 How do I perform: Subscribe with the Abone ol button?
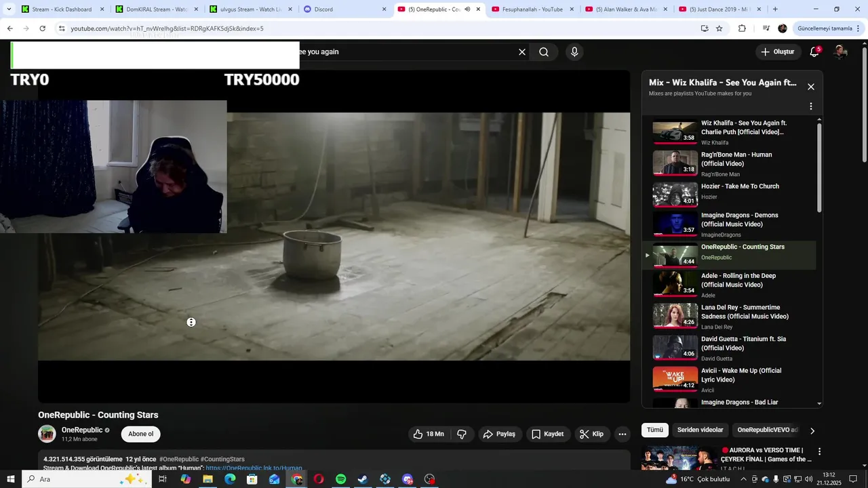click(x=141, y=434)
